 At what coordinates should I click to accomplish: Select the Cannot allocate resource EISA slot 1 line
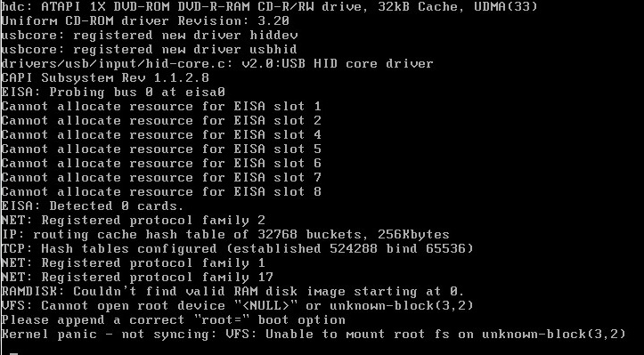point(161,106)
